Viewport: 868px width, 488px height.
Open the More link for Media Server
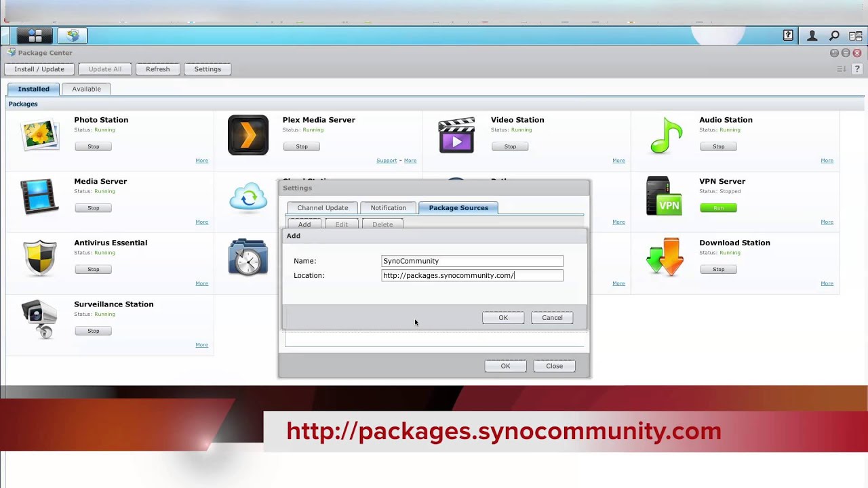[x=201, y=222]
